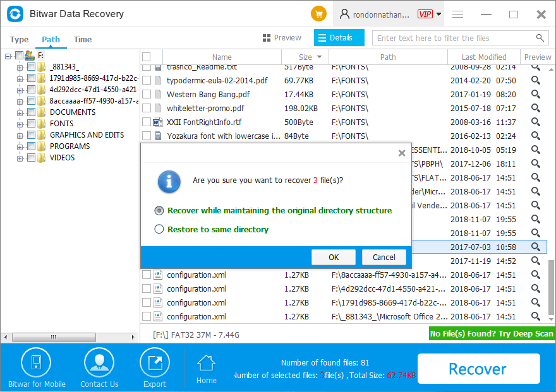The width and height of the screenshot is (556, 392).
Task: Toggle the select-all checkbox in table header
Action: click(146, 57)
